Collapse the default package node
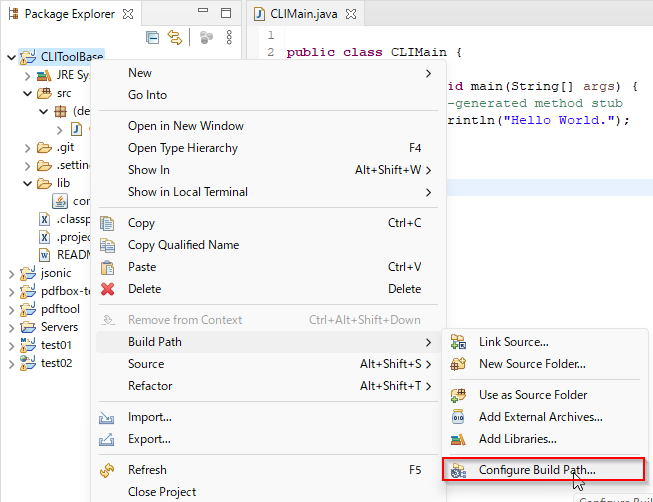 click(x=43, y=111)
